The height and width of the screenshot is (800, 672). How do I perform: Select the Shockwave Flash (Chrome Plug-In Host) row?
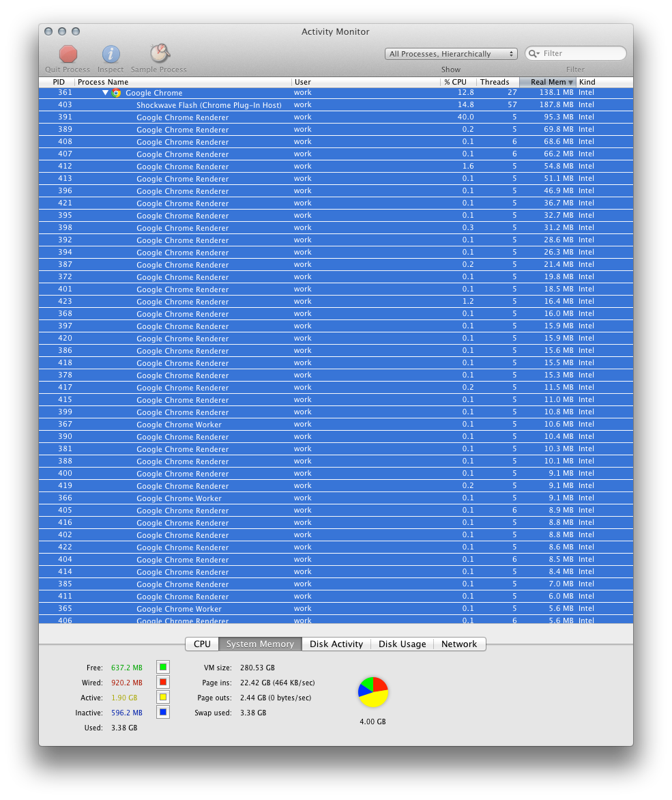coord(336,105)
